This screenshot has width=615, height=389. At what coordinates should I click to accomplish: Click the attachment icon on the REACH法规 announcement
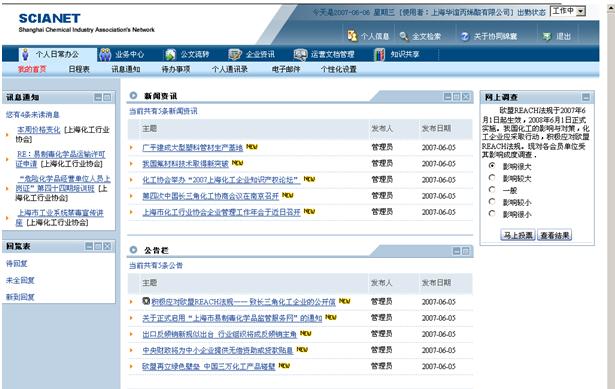(x=146, y=301)
